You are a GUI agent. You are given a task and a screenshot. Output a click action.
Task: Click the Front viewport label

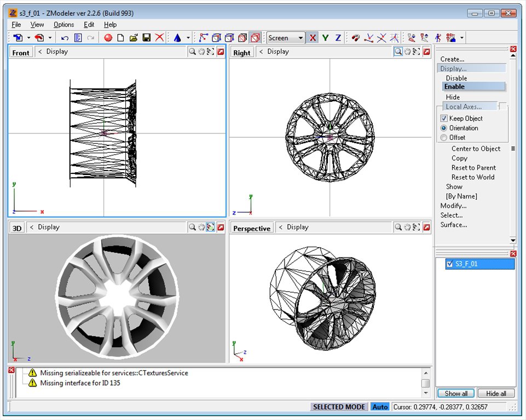point(21,52)
